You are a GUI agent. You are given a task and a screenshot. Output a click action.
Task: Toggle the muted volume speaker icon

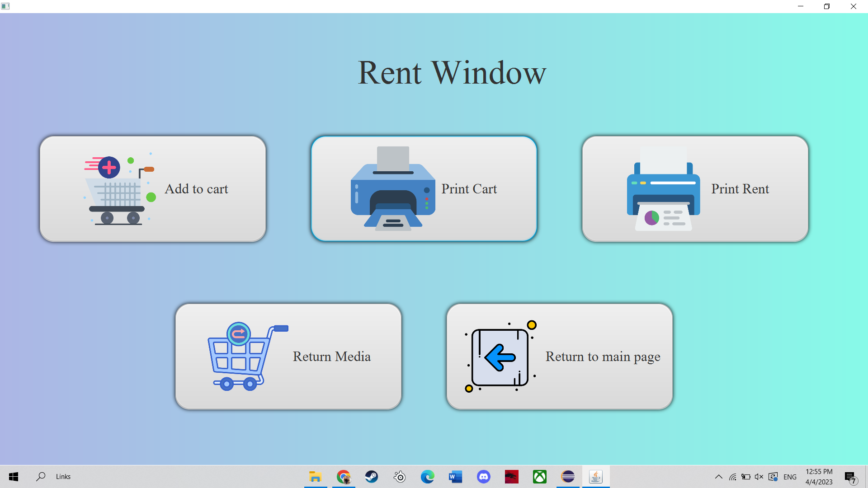[759, 477]
